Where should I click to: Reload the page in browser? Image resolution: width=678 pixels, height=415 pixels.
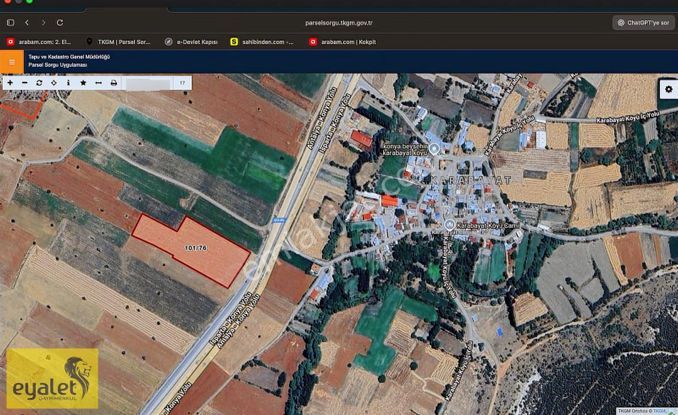[60, 22]
